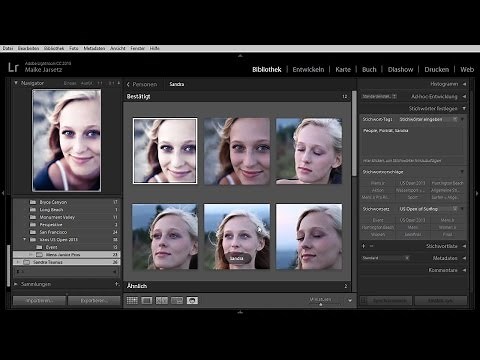Screen dimensions: 480x360
Task: Collapse right panel group arrow
Action: [x=477, y=193]
